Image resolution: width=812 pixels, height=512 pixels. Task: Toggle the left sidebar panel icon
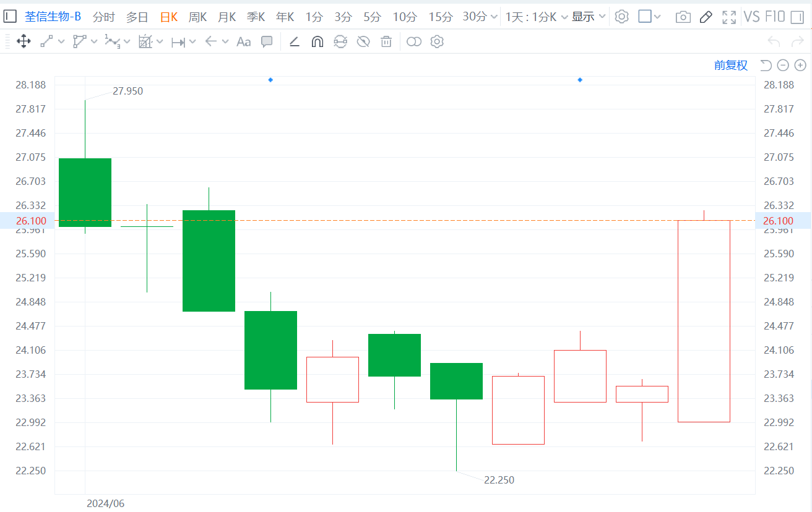coord(10,17)
